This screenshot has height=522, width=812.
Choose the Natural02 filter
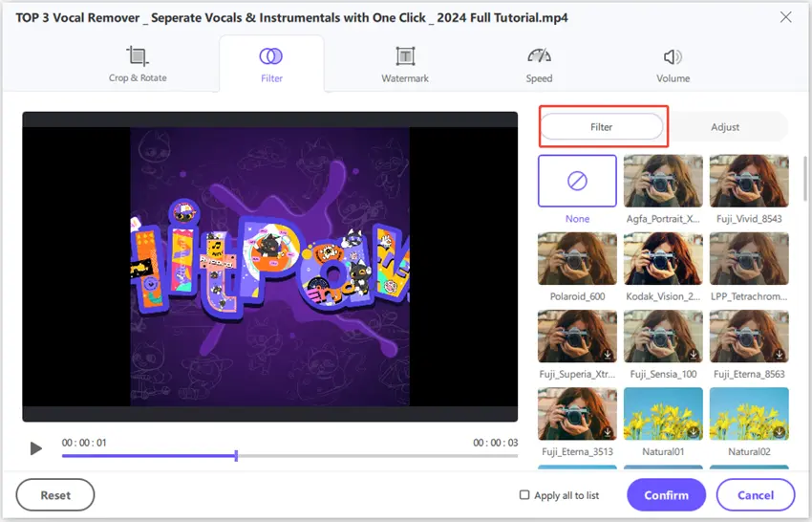[x=749, y=414]
